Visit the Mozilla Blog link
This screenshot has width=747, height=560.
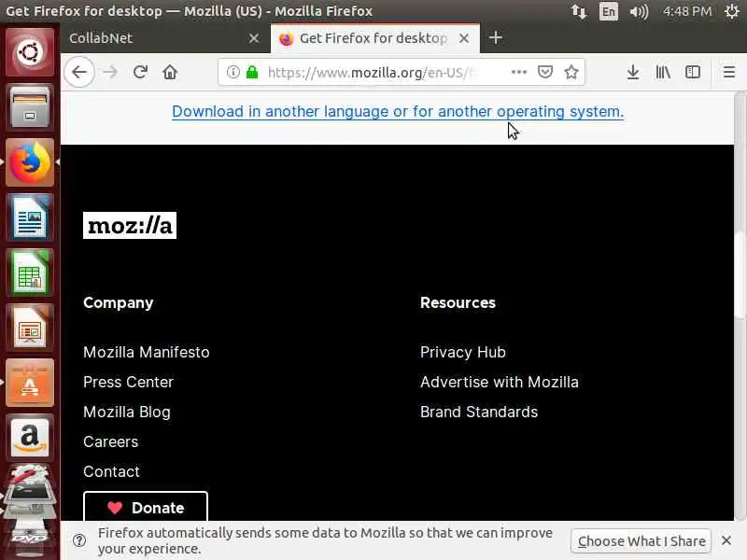127,413
